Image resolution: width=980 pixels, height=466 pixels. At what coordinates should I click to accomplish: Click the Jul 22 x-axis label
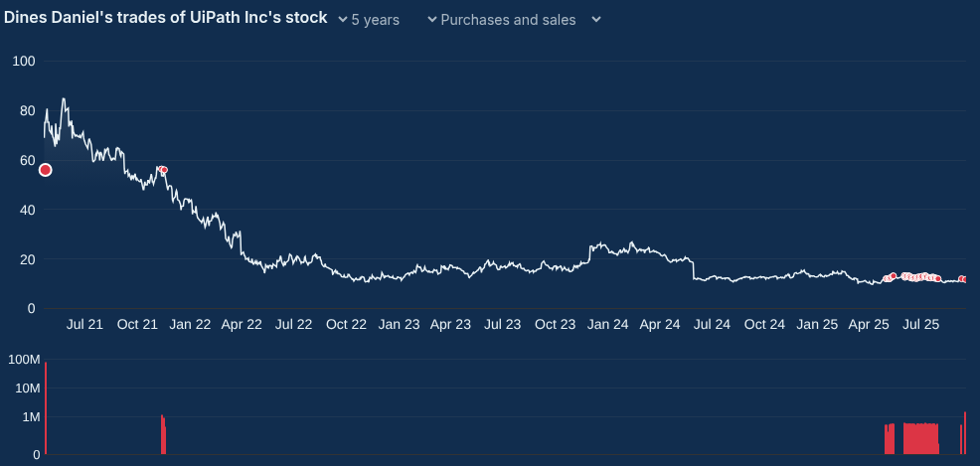(x=293, y=325)
